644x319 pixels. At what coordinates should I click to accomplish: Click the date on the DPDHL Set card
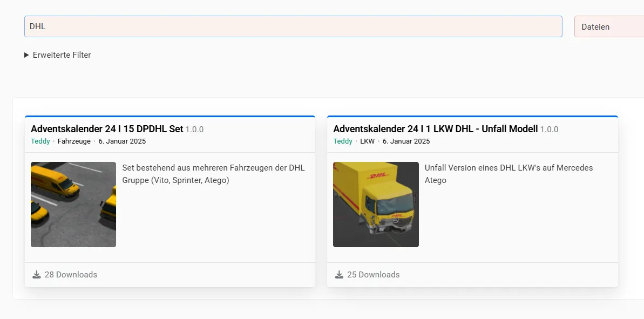[122, 141]
